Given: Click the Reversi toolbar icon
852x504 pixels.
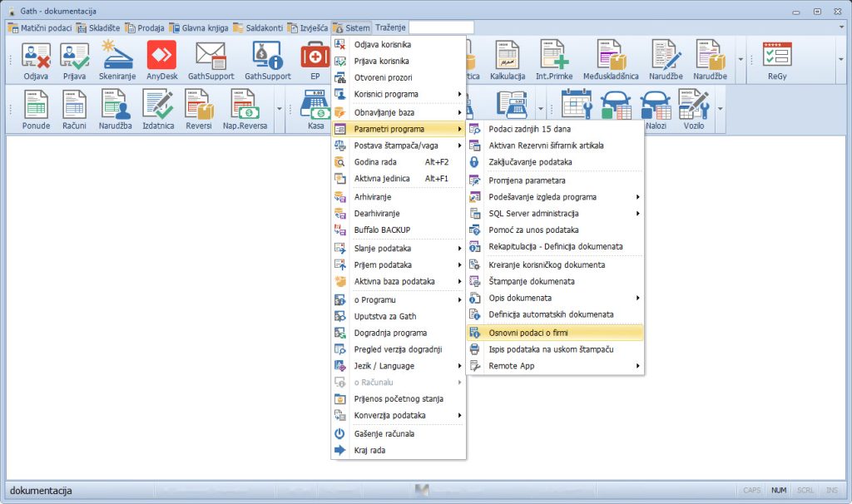Looking at the screenshot, I should pyautogui.click(x=198, y=110).
